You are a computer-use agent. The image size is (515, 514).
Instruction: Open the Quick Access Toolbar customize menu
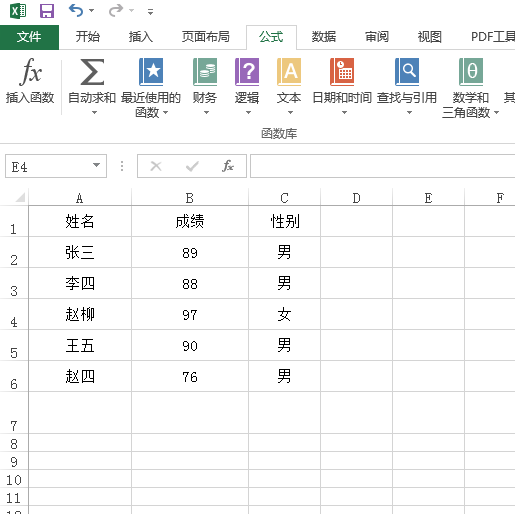[x=151, y=12]
